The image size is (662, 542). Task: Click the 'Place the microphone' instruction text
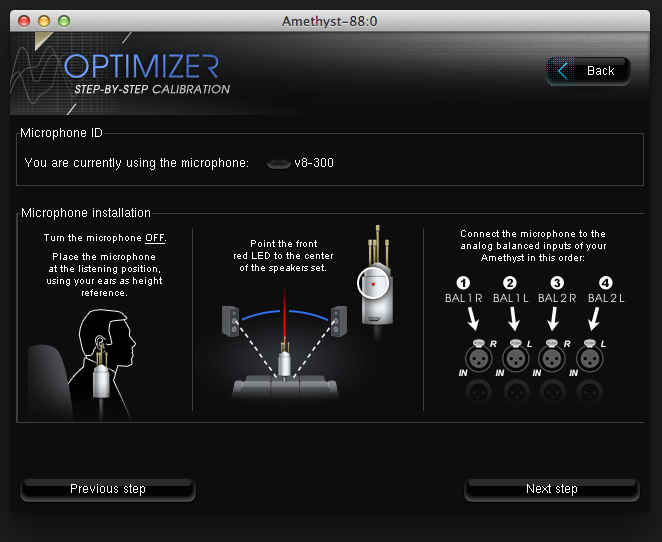pos(104,274)
